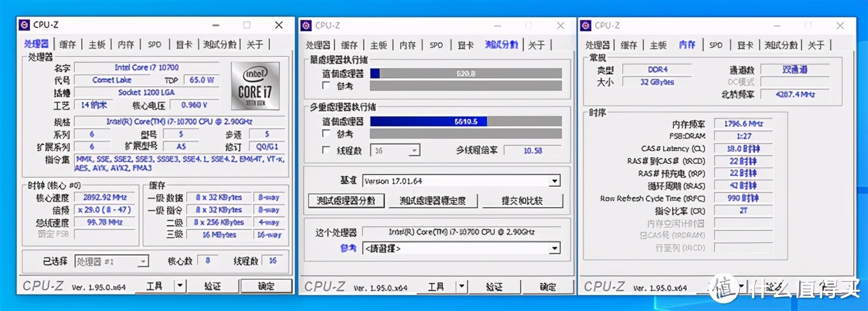Viewport: 868px width, 311px height.
Task: Click CPU-Z app icon in benchmark window title bar
Action: [x=306, y=25]
